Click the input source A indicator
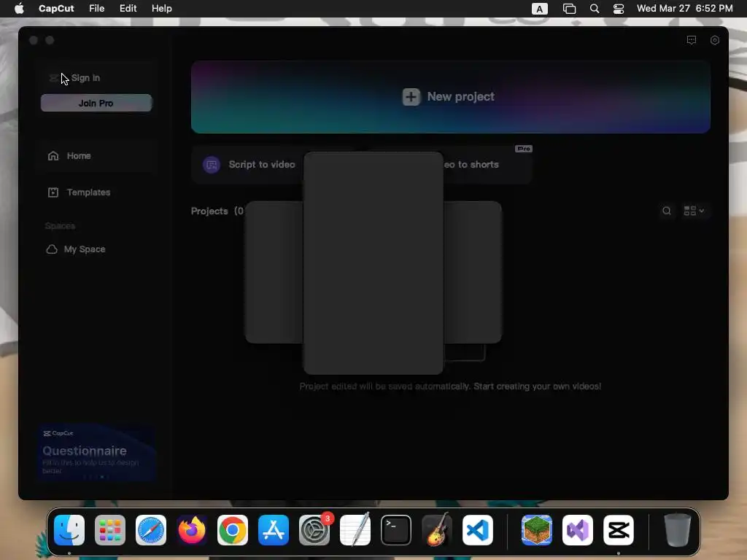This screenshot has height=560, width=747. 539,9
